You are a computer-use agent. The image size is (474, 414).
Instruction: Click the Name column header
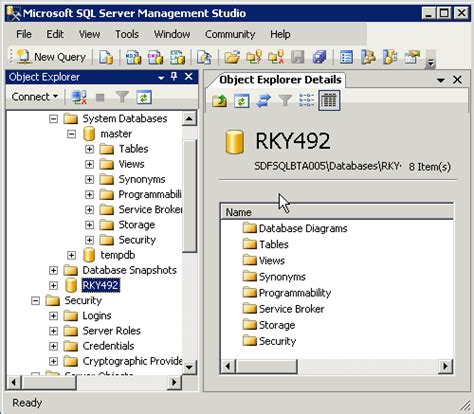click(x=337, y=212)
